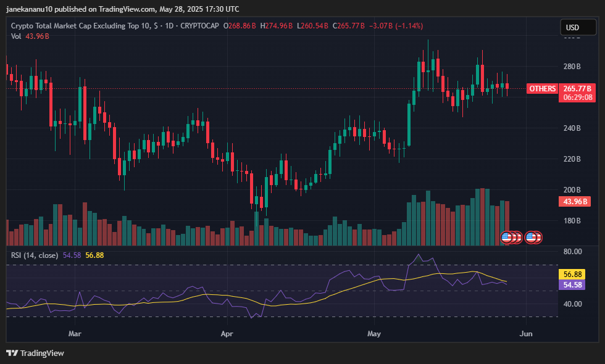Image resolution: width=605 pixels, height=364 pixels.
Task: Click the rightmost US flag event icon
Action: 536,238
